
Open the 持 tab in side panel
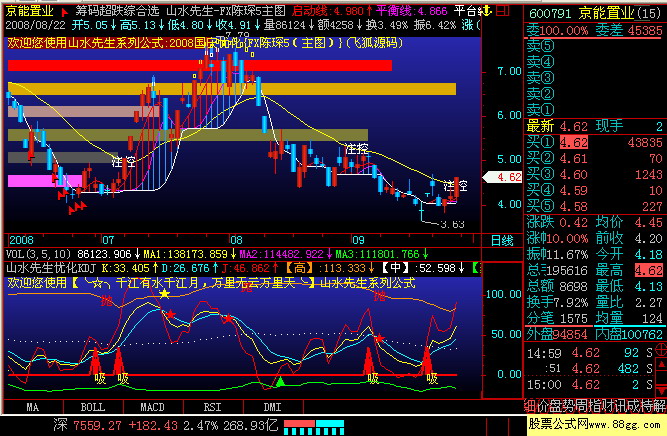[645, 406]
